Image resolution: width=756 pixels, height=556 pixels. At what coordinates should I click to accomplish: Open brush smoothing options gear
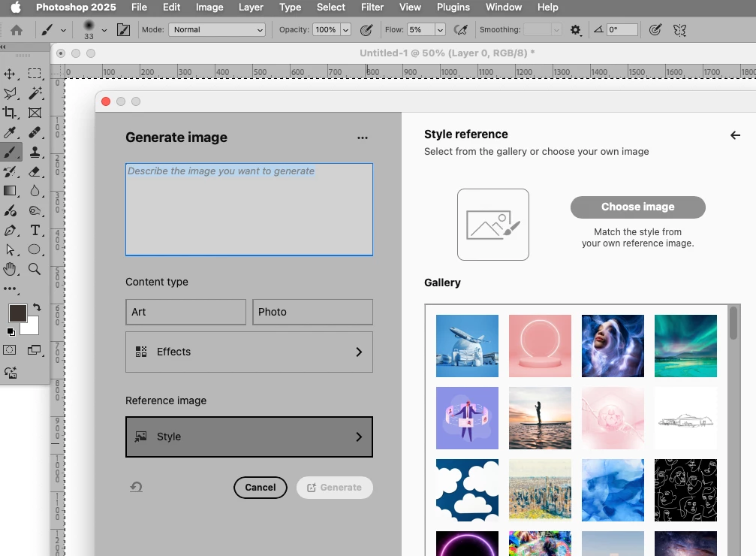coord(575,30)
